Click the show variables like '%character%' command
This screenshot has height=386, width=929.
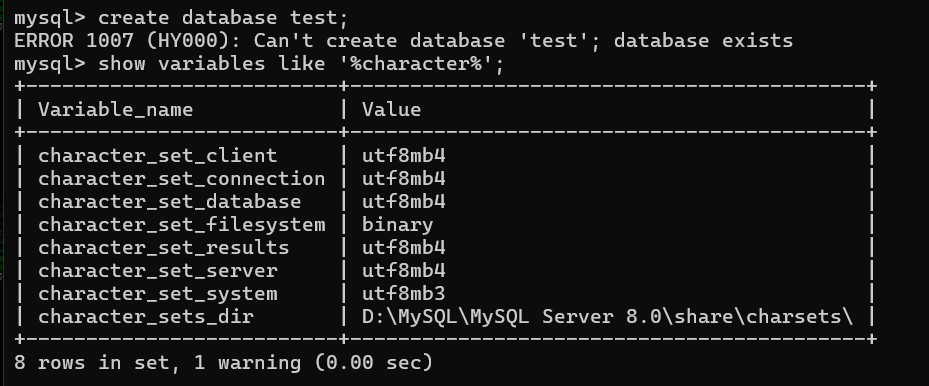tap(301, 64)
